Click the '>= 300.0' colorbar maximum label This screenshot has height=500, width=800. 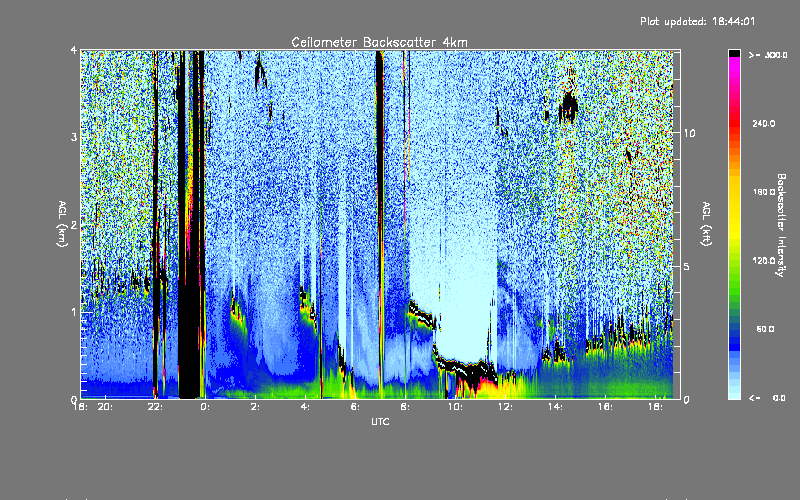coord(768,55)
